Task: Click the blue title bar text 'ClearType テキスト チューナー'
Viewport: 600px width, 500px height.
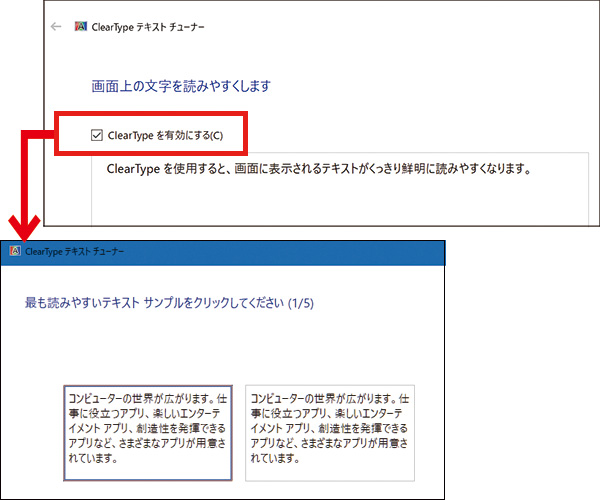Action: pos(74,251)
